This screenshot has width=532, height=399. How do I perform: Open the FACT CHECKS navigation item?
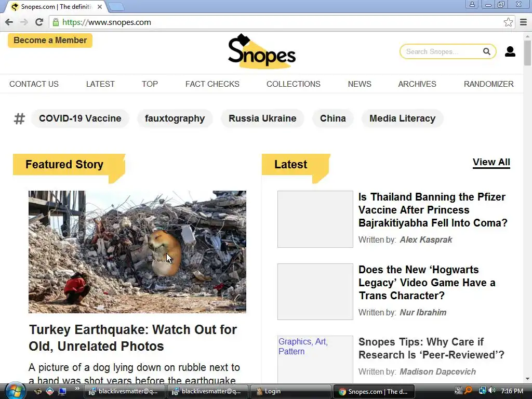click(212, 84)
